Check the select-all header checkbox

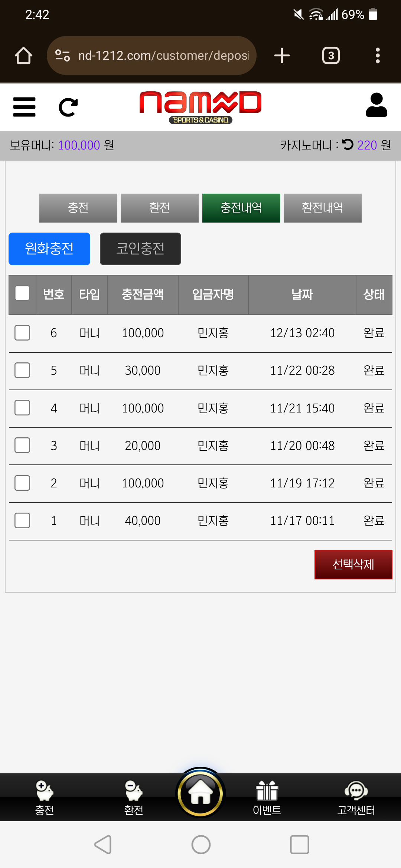coord(22,293)
